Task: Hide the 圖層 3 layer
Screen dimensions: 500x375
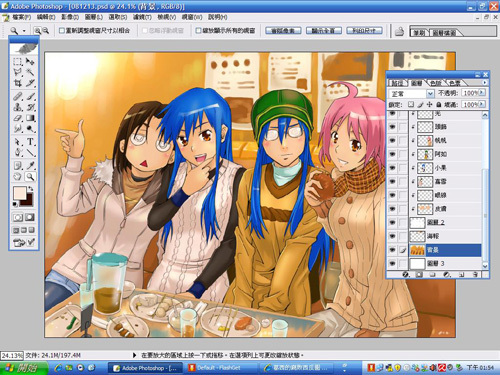Action: 392,263
